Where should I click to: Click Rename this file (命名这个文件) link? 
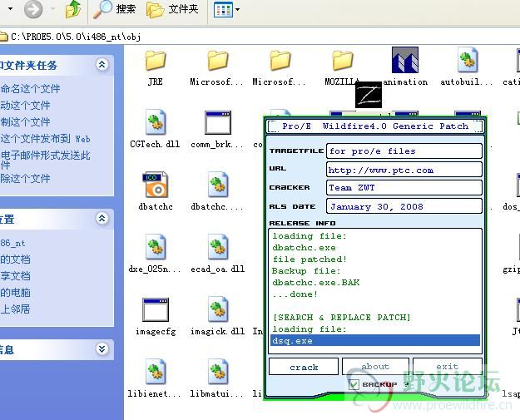coord(30,88)
